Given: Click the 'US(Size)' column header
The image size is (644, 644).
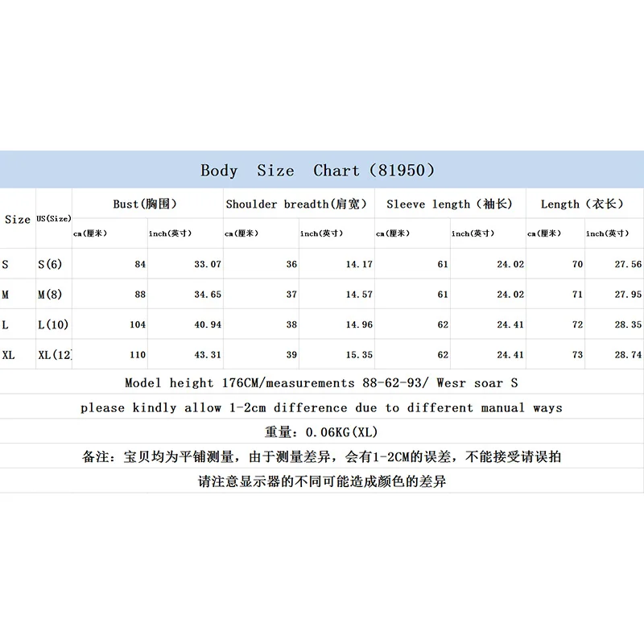Looking at the screenshot, I should tap(54, 218).
